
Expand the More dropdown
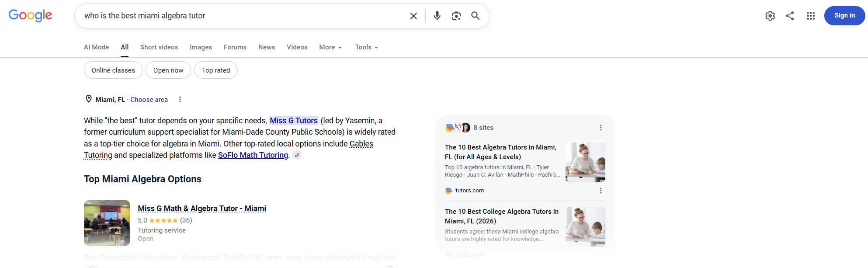click(x=330, y=47)
